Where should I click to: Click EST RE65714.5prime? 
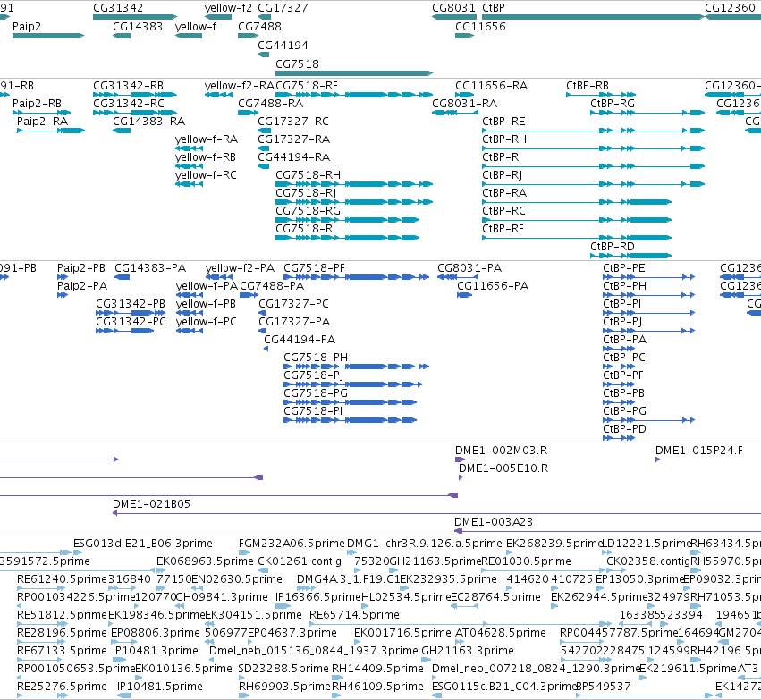point(355,615)
